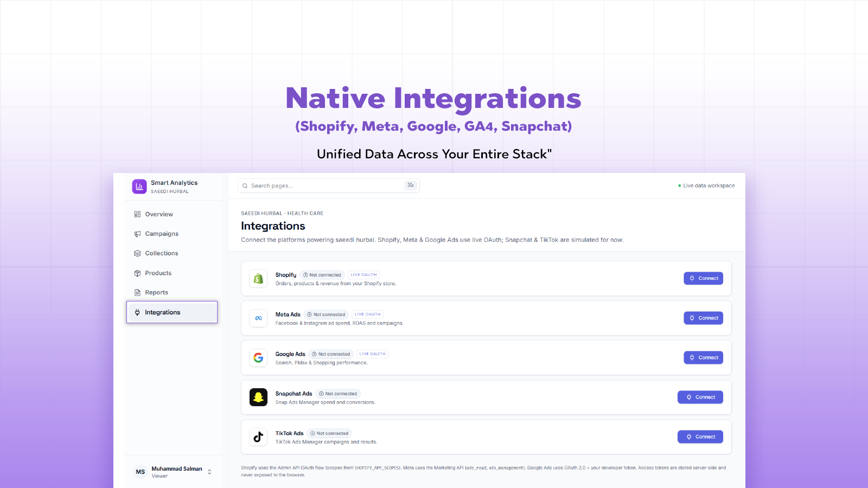Click the Overview grid icon in sidebar

pos(137,214)
